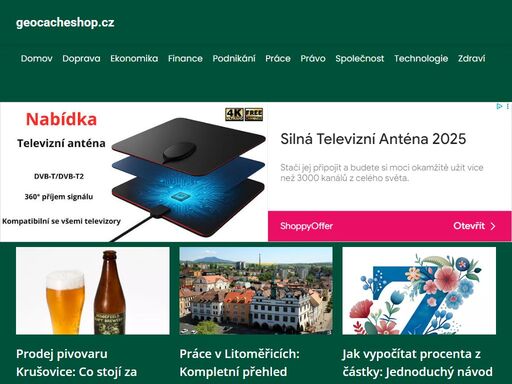The width and height of the screenshot is (512, 384).
Task: Click the Otevřít arrow chevron
Action: [x=493, y=226]
